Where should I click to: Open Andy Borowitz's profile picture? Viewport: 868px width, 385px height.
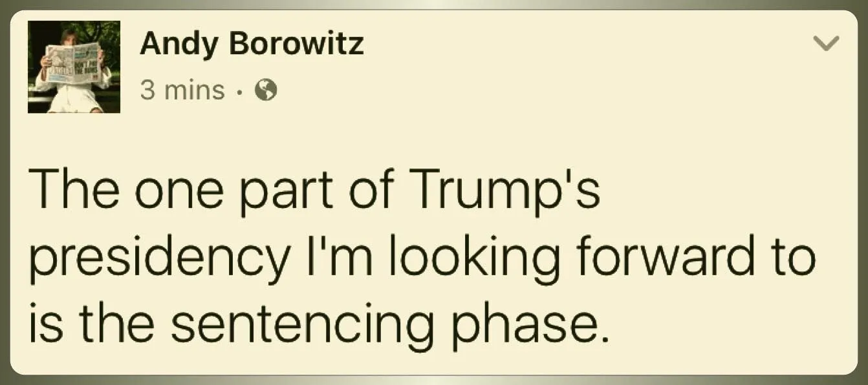click(74, 67)
